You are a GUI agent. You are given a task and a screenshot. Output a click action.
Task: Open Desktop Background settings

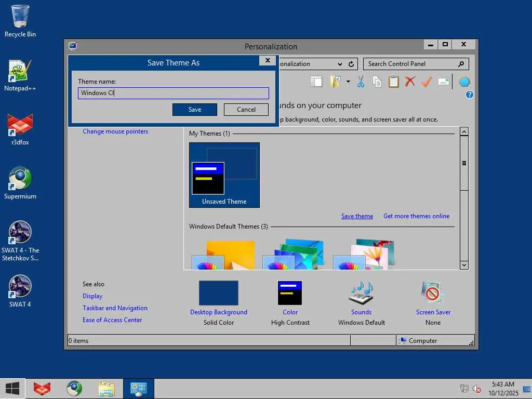pos(219,293)
